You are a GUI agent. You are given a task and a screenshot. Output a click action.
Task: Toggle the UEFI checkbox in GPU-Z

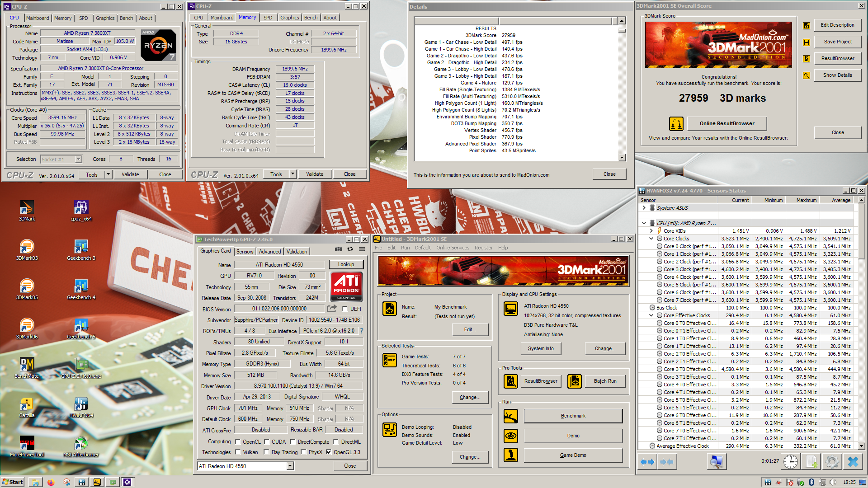(345, 309)
